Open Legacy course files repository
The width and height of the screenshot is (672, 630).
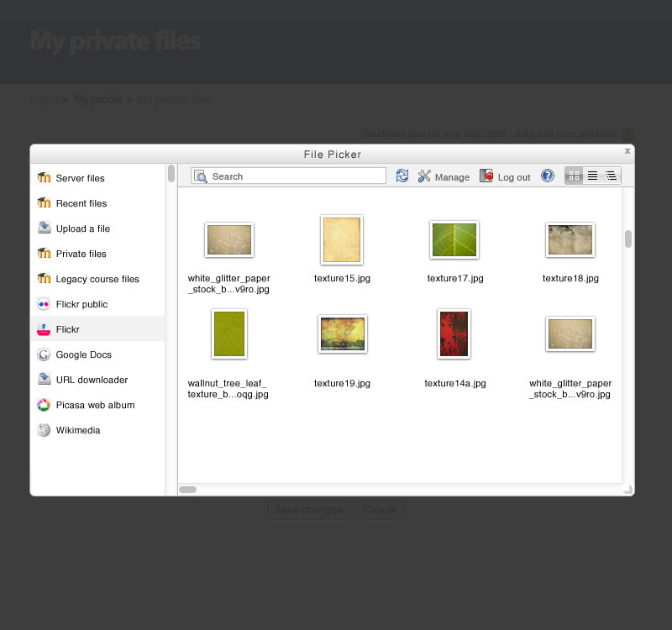pos(97,279)
